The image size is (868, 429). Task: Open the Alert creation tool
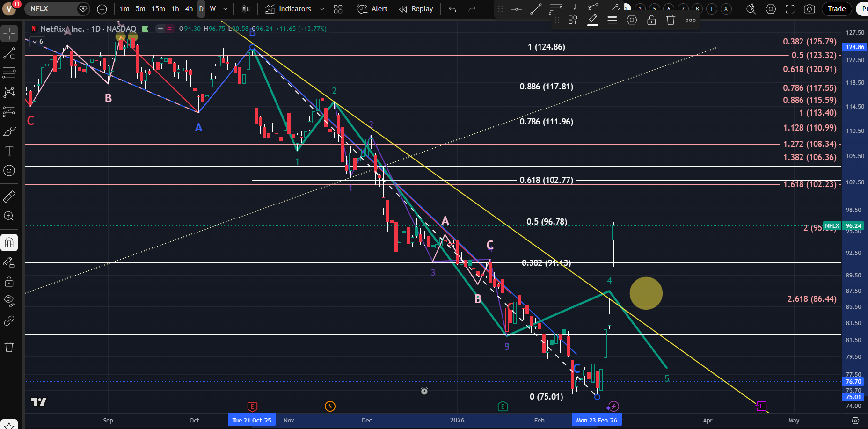[x=372, y=9]
